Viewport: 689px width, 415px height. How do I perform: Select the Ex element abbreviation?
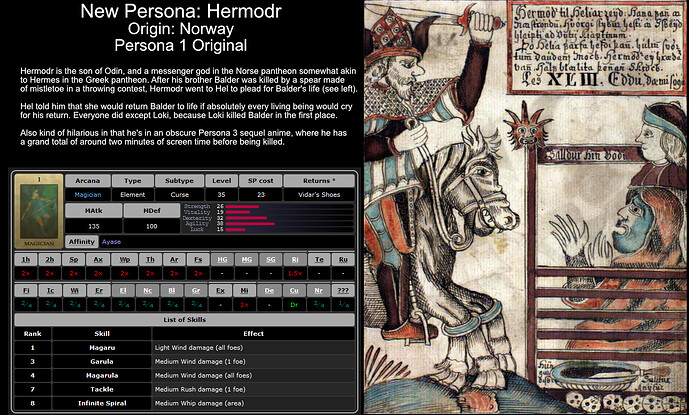(221, 291)
